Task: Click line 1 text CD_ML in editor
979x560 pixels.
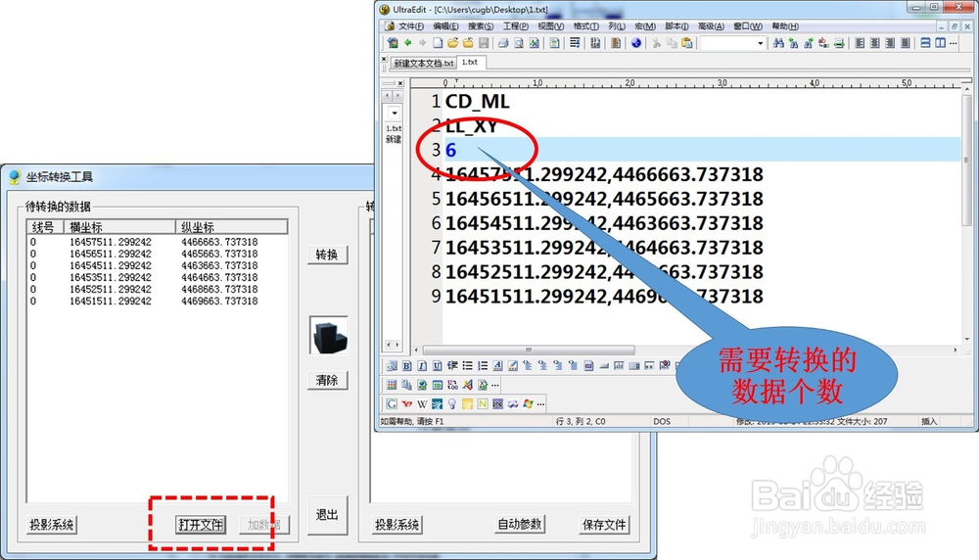Action: point(477,101)
